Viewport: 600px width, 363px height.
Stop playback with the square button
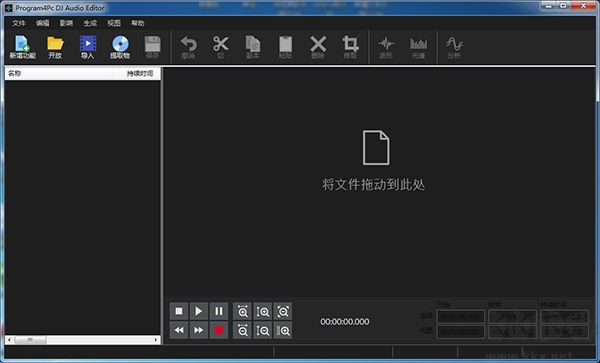coord(179,311)
